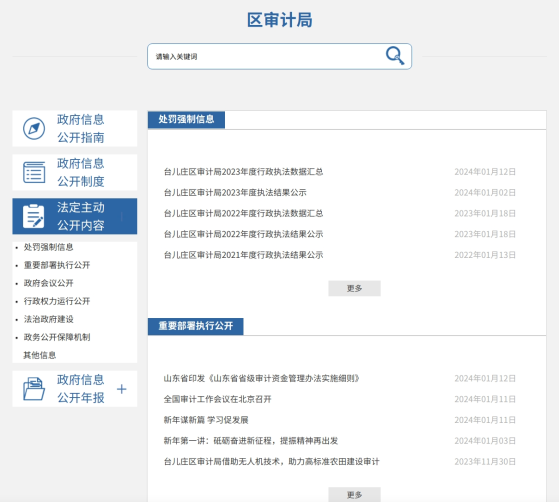
Task: Select 其他信息 sidebar item
Action: (40, 355)
